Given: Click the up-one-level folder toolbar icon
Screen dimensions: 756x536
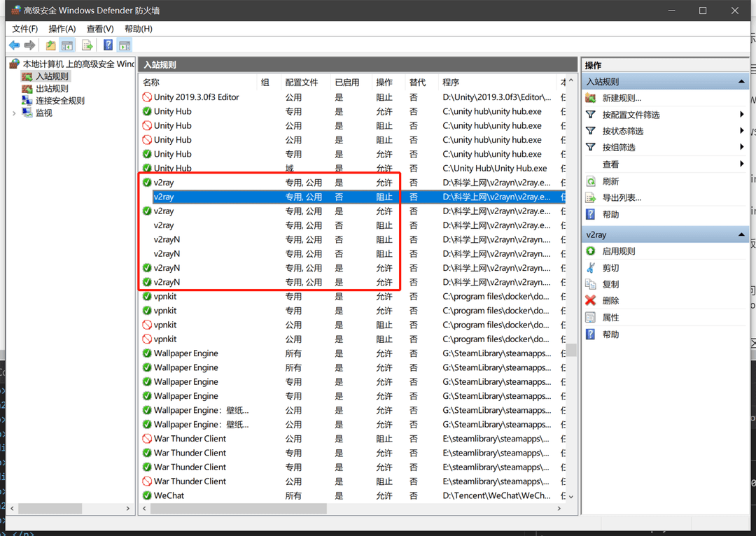Looking at the screenshot, I should (x=50, y=45).
